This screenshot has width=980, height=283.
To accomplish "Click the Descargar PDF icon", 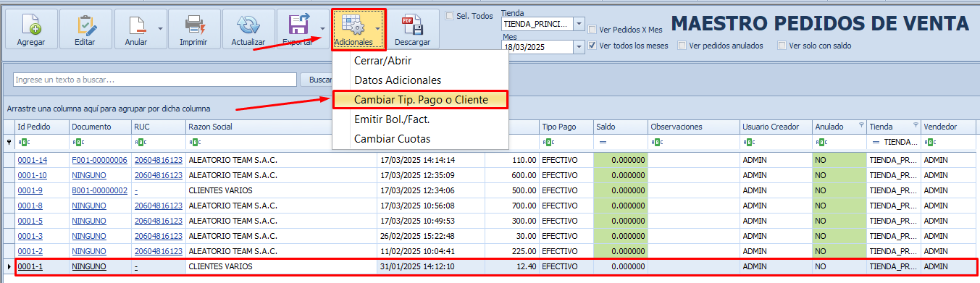I will coord(412,25).
